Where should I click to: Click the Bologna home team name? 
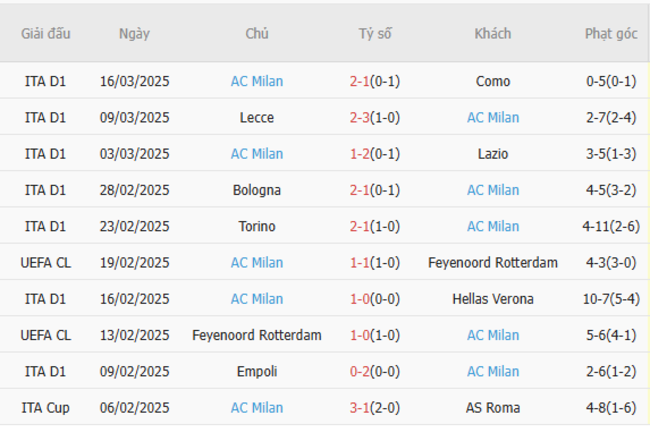coord(257,190)
